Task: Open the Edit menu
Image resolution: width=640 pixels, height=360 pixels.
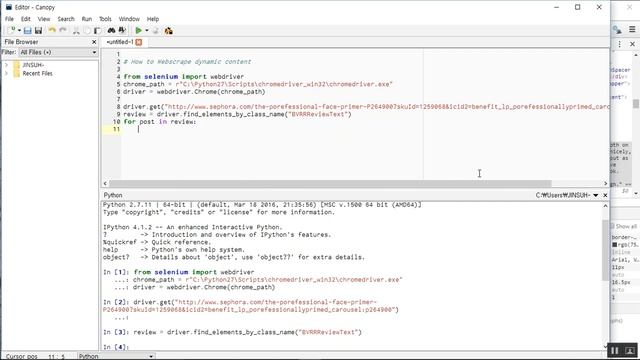Action: (26, 19)
